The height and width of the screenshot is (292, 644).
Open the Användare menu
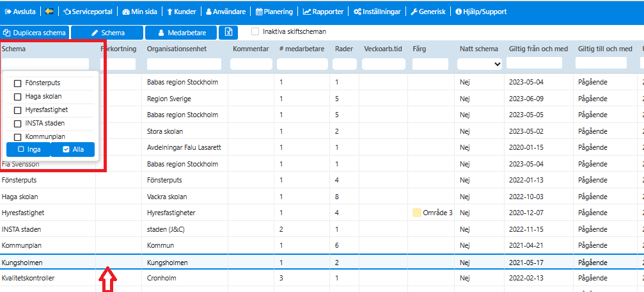(226, 12)
